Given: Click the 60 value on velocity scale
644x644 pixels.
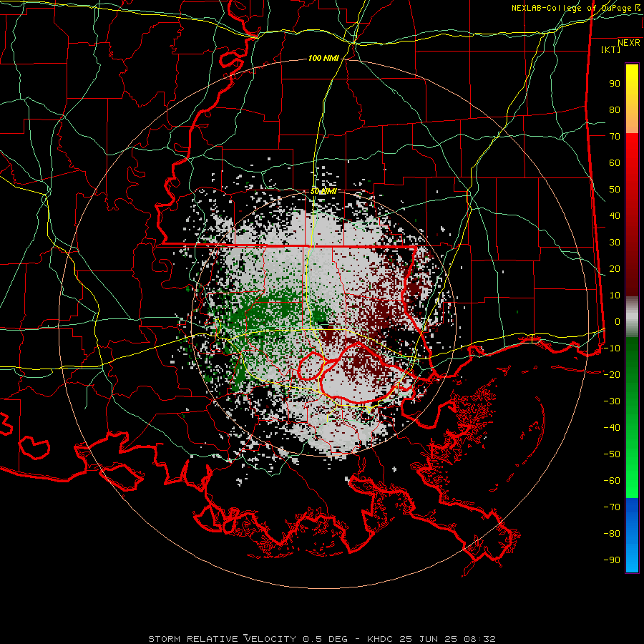Looking at the screenshot, I should click(x=615, y=162).
